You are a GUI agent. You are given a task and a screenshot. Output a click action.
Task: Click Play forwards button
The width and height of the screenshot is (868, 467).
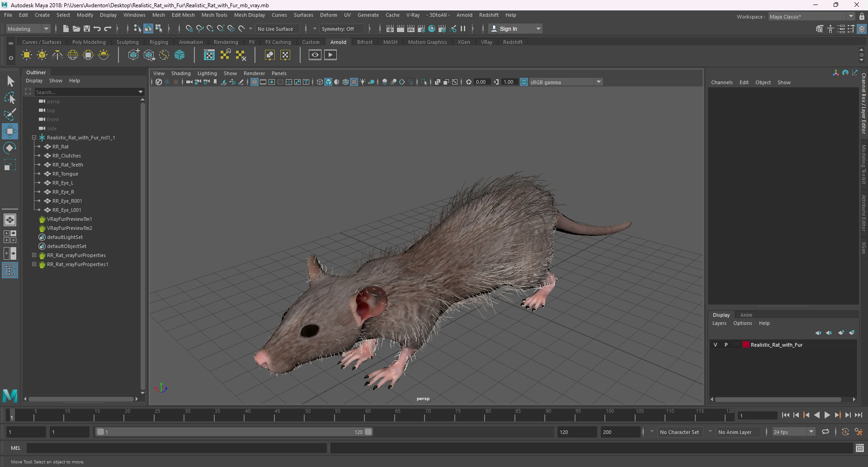coord(827,415)
